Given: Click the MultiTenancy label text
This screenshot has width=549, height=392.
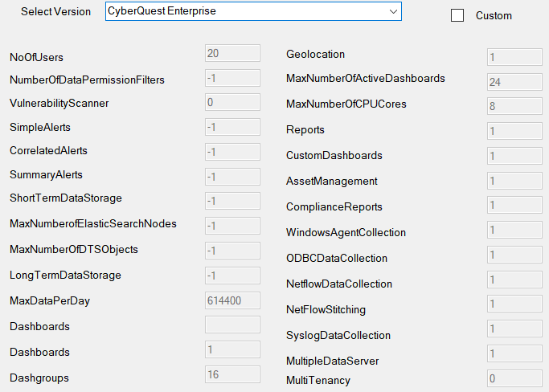Looking at the screenshot, I should [x=318, y=381].
